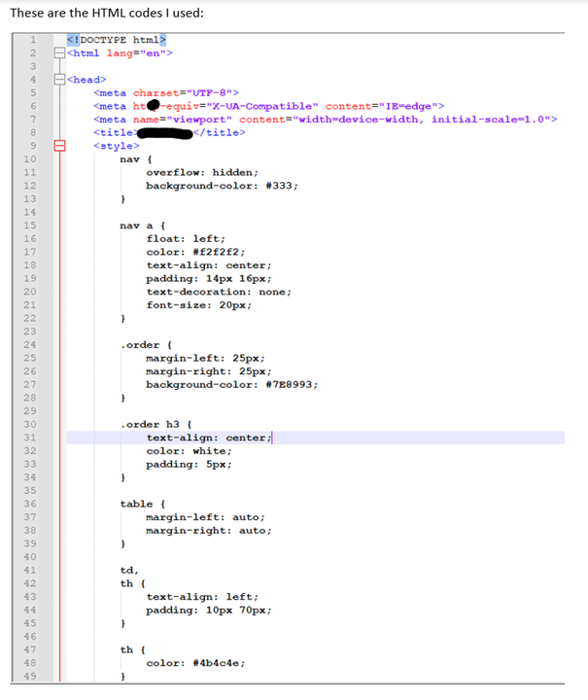Click the td, selector on line 41
This screenshot has height=700, width=588.
pos(129,571)
